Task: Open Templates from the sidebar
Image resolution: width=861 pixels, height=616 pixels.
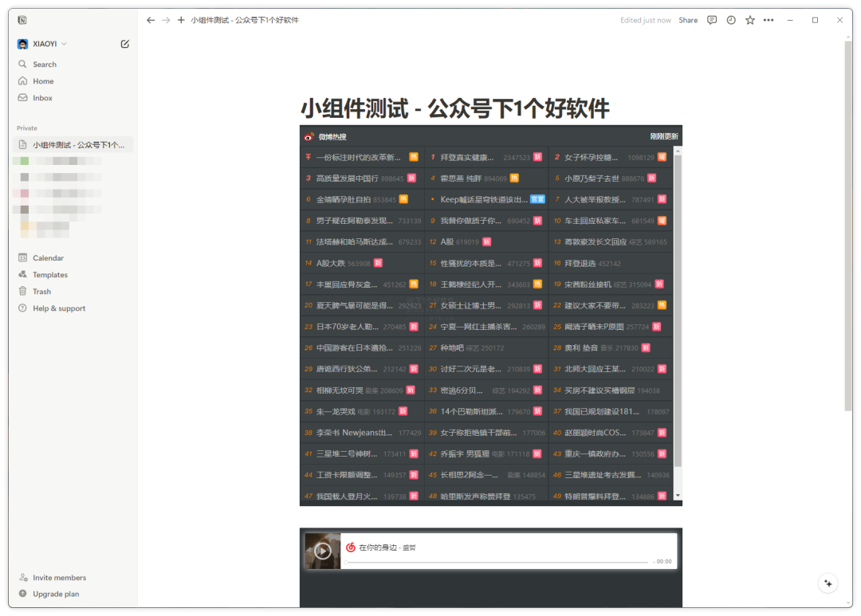Action: click(73, 274)
